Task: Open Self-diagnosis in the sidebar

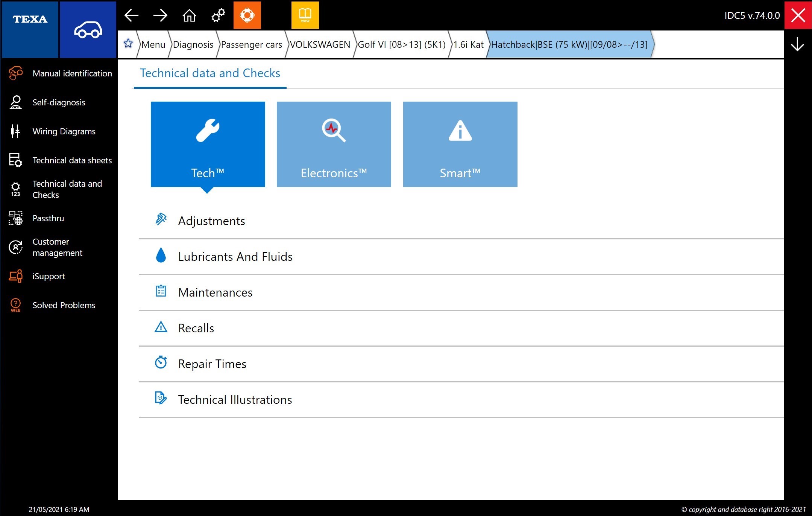Action: pyautogui.click(x=60, y=102)
